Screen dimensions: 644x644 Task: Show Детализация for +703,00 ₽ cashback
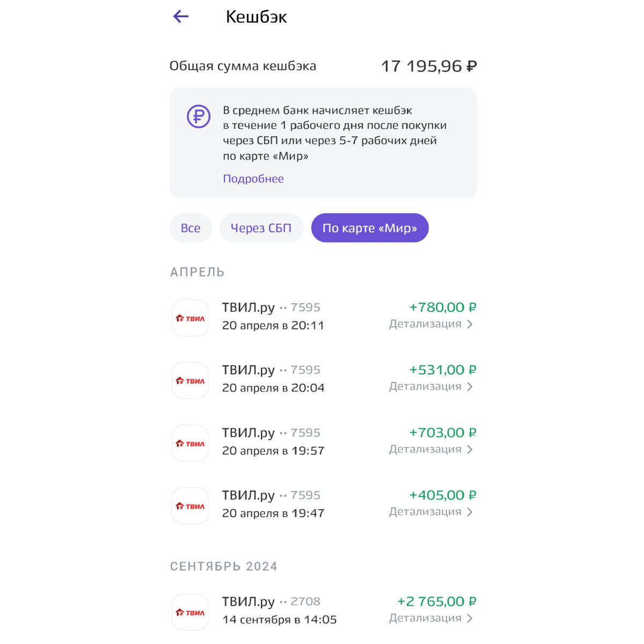(x=430, y=449)
